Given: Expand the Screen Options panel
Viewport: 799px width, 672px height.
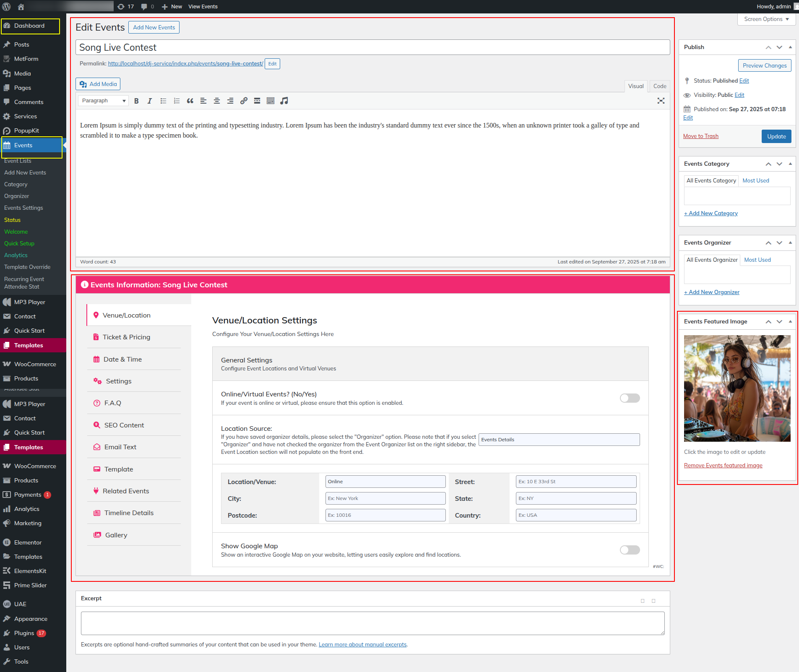Looking at the screenshot, I should click(766, 19).
